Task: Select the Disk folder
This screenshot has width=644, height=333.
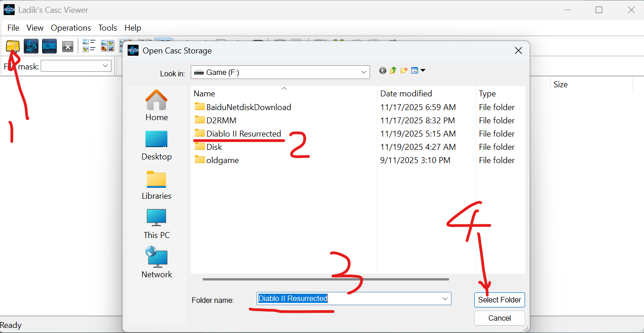Action: pos(209,147)
